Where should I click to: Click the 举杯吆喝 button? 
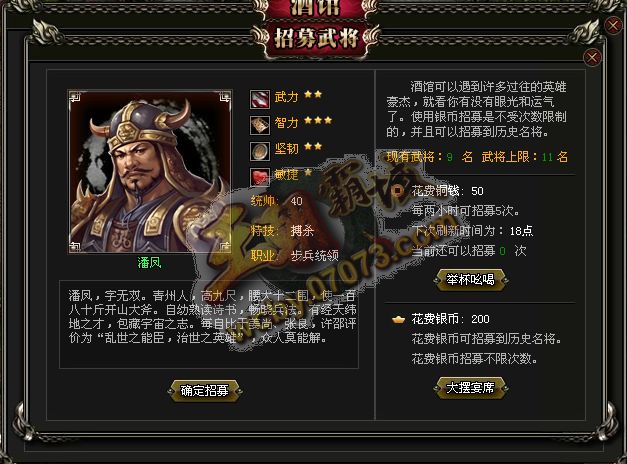coord(471,279)
